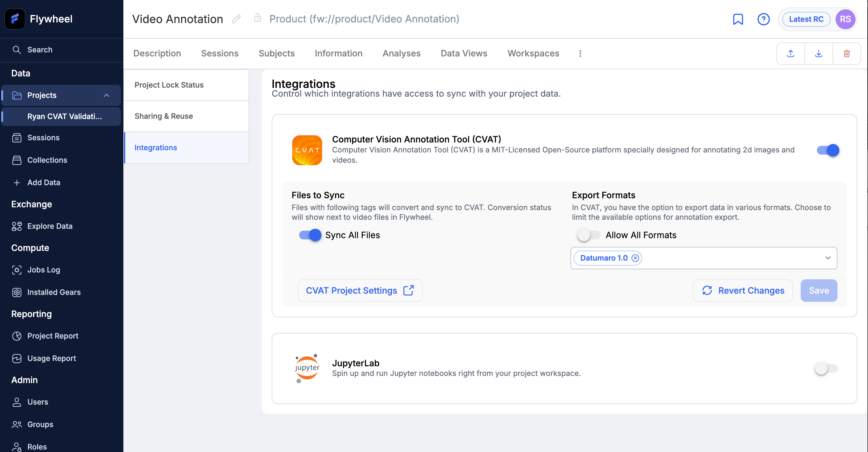Disable the CVAT integration toggle

coord(828,150)
